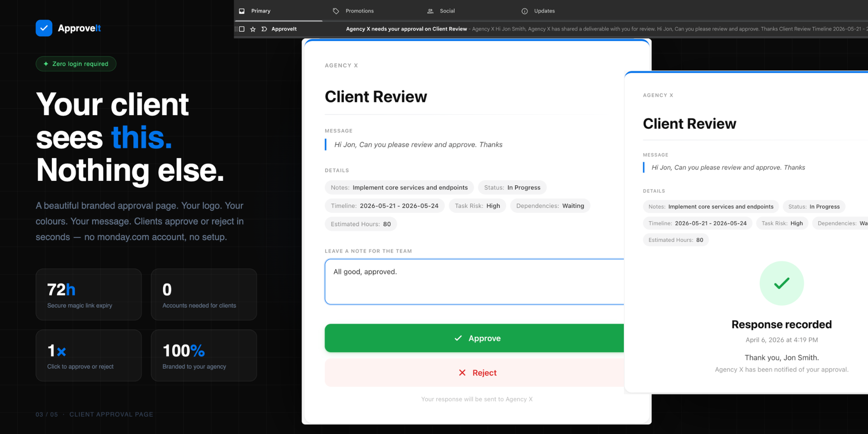The height and width of the screenshot is (434, 868).
Task: Click the drag handle on the email row
Action: pos(236,29)
